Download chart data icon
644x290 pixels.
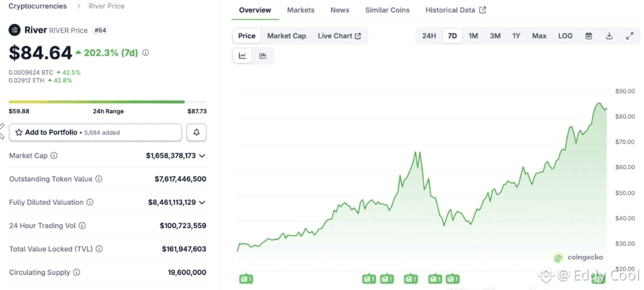[x=609, y=36]
